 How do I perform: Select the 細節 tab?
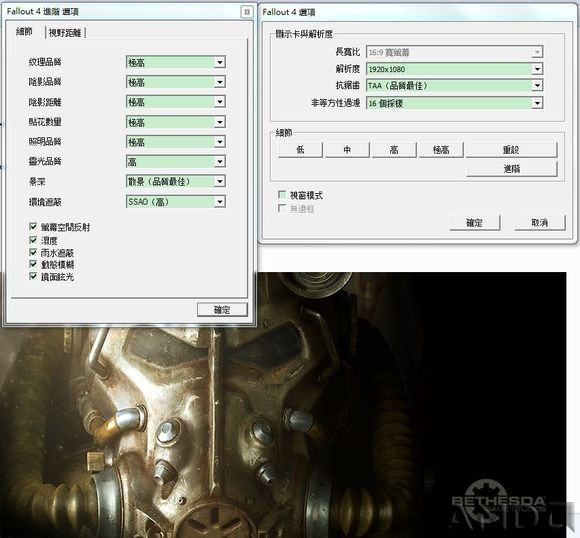[x=24, y=32]
